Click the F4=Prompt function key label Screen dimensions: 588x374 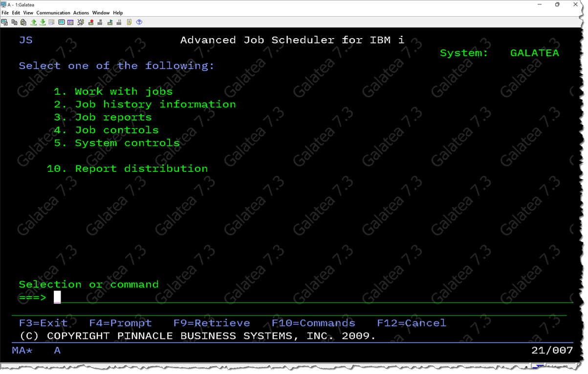pyautogui.click(x=120, y=323)
